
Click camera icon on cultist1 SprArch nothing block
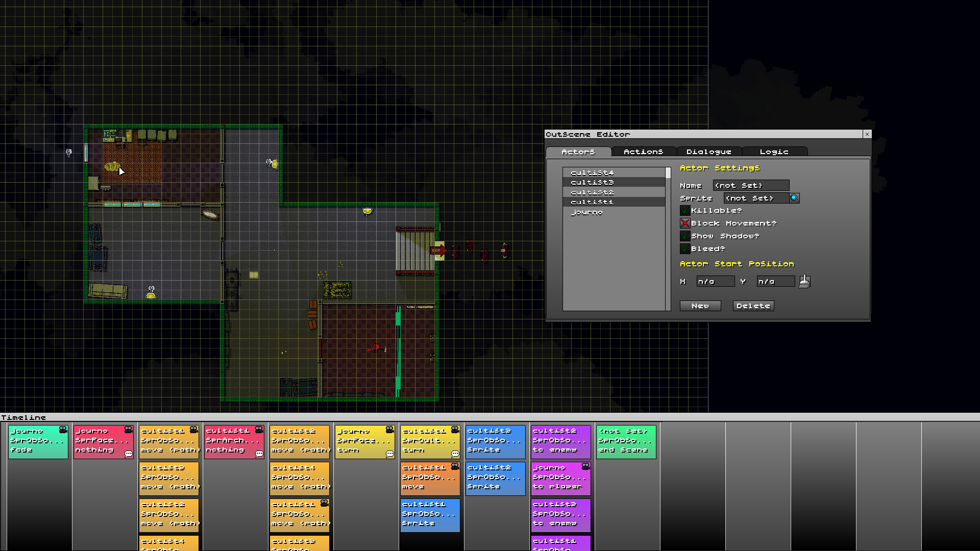click(x=259, y=430)
